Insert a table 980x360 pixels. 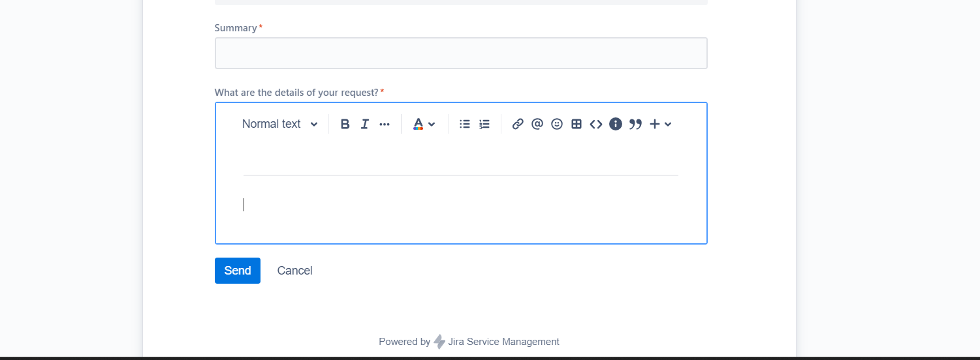click(x=577, y=124)
